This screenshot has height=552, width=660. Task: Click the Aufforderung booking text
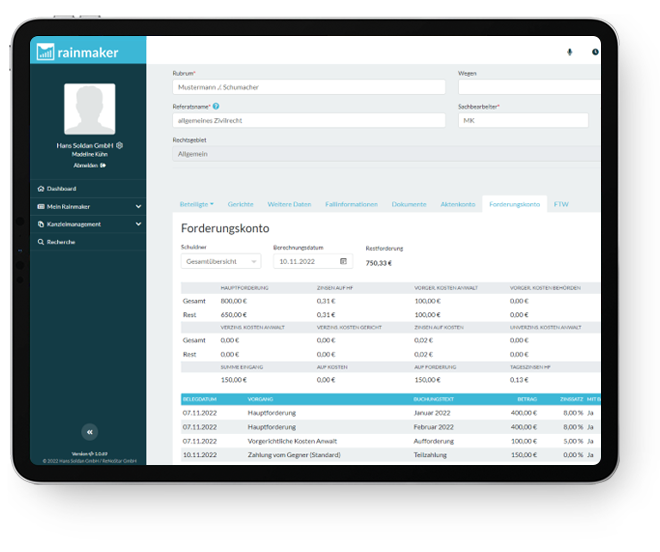tap(434, 441)
